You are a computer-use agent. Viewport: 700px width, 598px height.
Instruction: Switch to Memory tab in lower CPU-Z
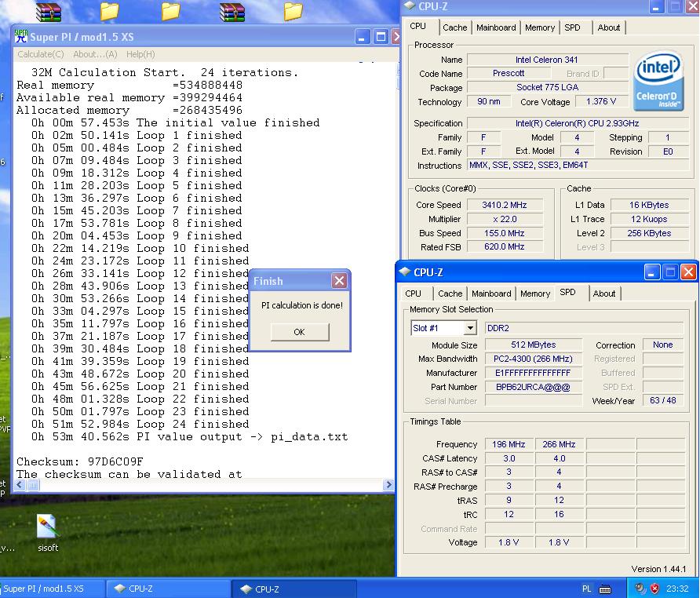(535, 294)
